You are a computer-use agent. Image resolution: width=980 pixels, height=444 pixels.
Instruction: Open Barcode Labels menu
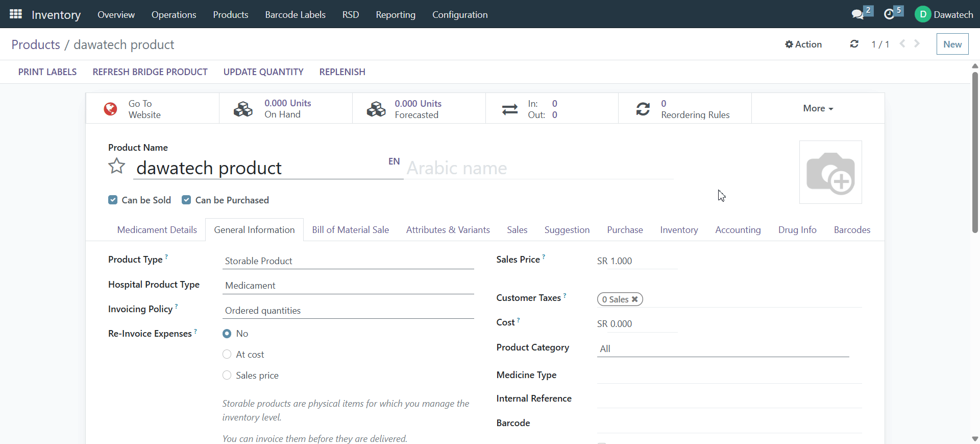point(295,14)
